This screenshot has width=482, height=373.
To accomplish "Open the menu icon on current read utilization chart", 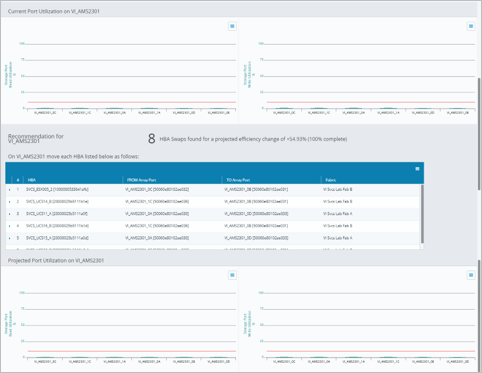I will click(232, 26).
